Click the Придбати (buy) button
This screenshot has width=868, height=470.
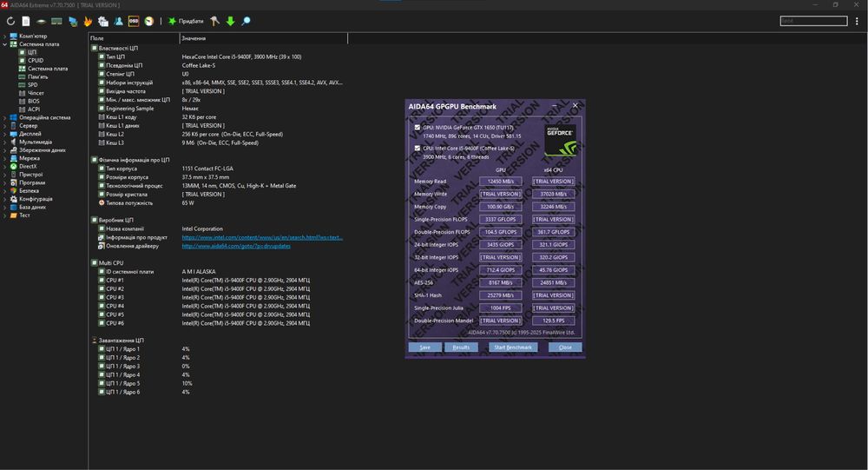[x=186, y=21]
